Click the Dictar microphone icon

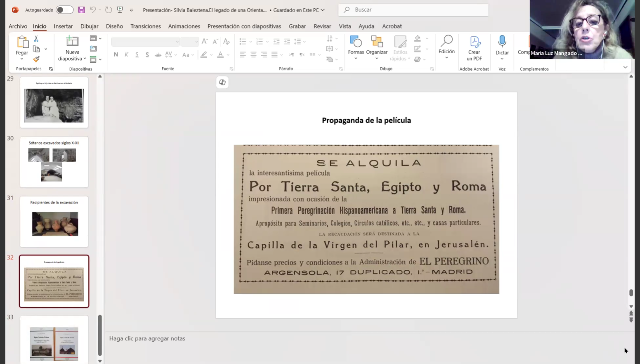(502, 42)
